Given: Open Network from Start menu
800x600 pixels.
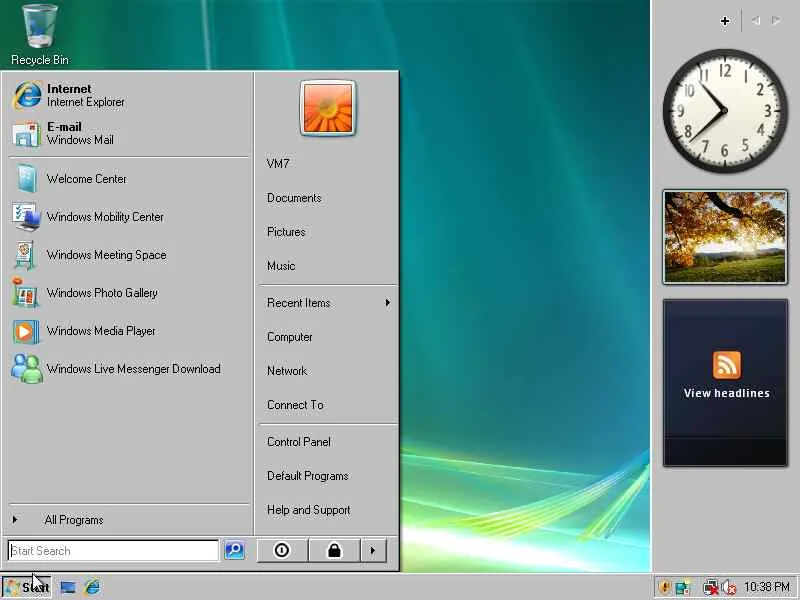Looking at the screenshot, I should 328,371.
